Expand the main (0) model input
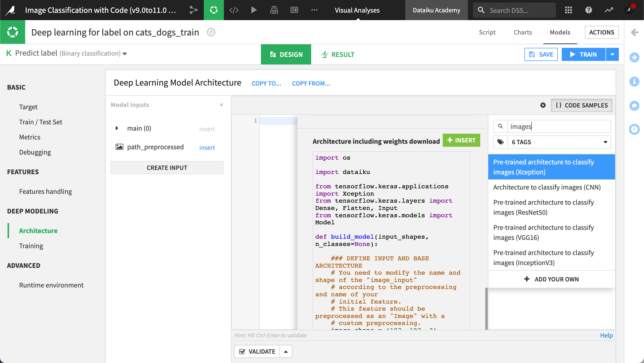Screen dimensions: 644x363 (117, 128)
